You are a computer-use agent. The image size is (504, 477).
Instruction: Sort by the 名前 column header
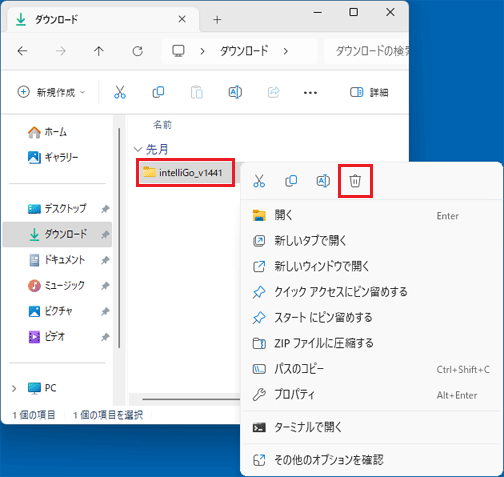(162, 125)
